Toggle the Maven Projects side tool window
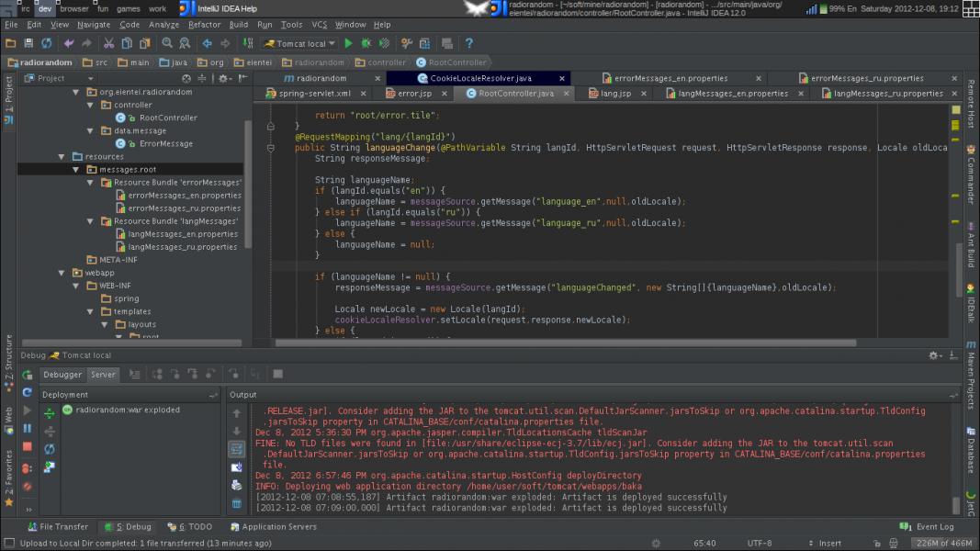The width and height of the screenshot is (980, 551). click(971, 375)
